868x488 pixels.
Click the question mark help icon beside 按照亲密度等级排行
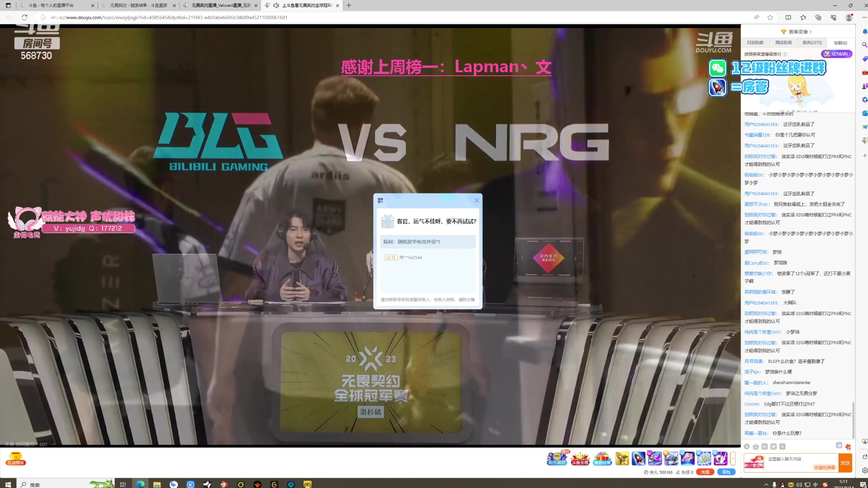click(x=785, y=54)
